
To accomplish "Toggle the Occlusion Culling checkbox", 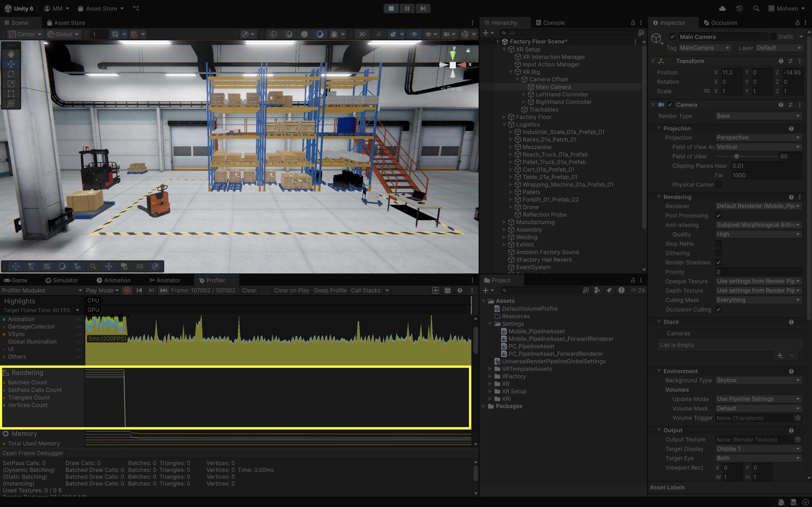I will (x=718, y=310).
